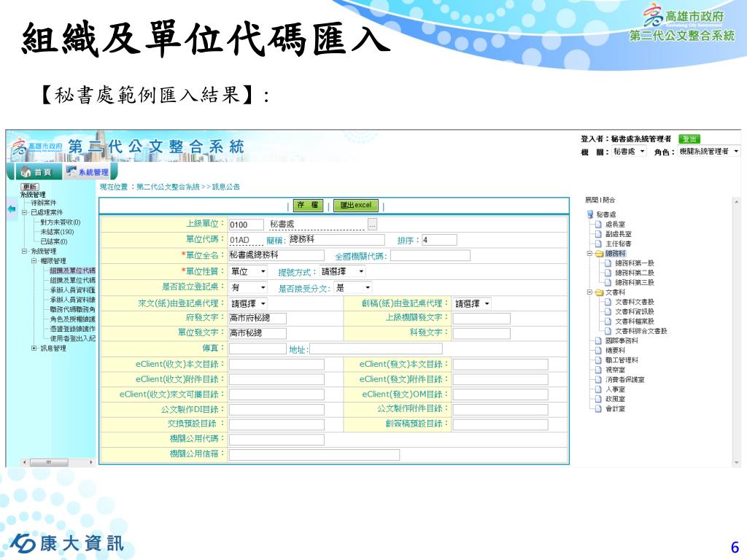Click the Kaohsiung City Government logo in app header
The image size is (747, 560).
click(36, 147)
